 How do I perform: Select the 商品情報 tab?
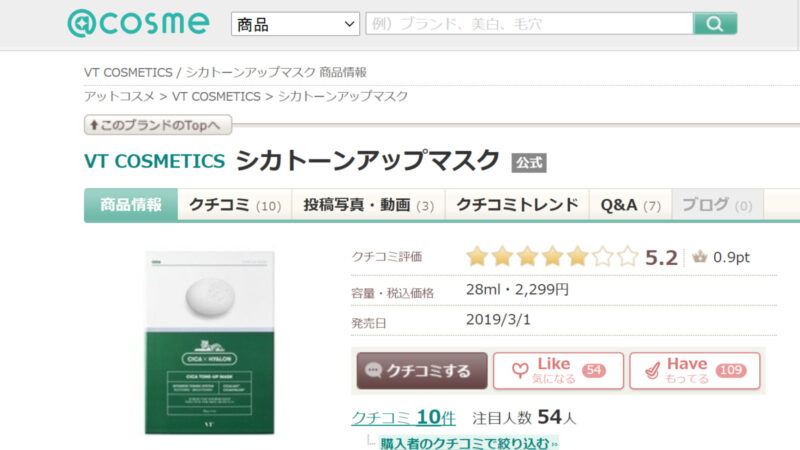[131, 205]
